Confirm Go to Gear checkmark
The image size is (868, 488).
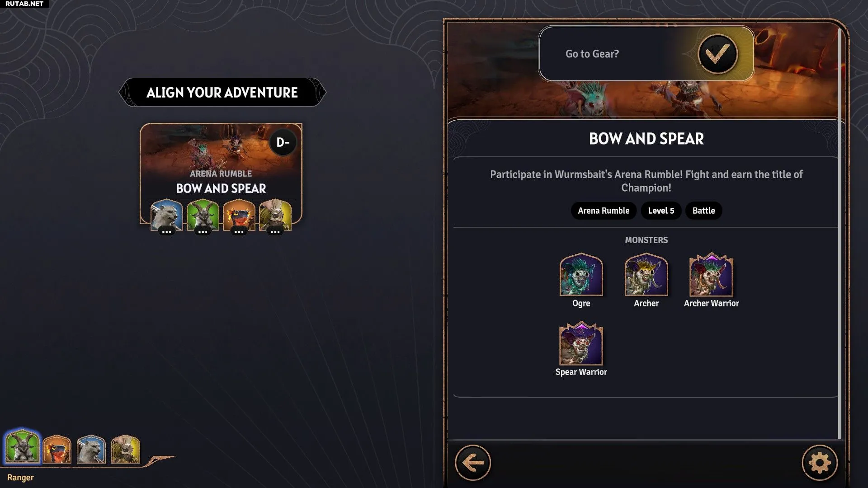pos(717,54)
